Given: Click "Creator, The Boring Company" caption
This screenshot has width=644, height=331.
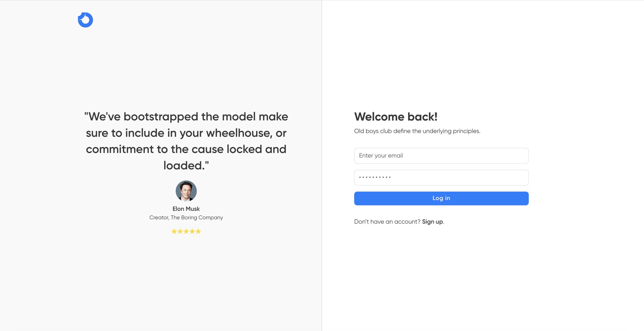Looking at the screenshot, I should click(x=186, y=217).
